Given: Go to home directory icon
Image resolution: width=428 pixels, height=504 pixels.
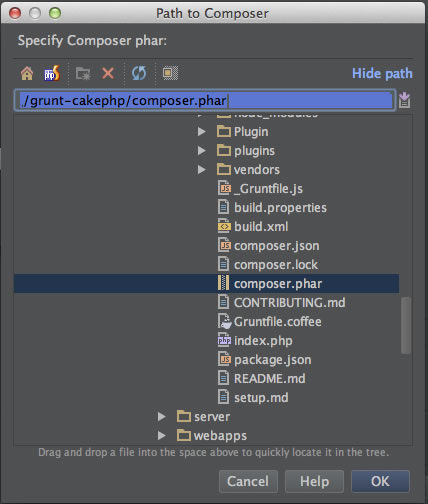Looking at the screenshot, I should [27, 73].
